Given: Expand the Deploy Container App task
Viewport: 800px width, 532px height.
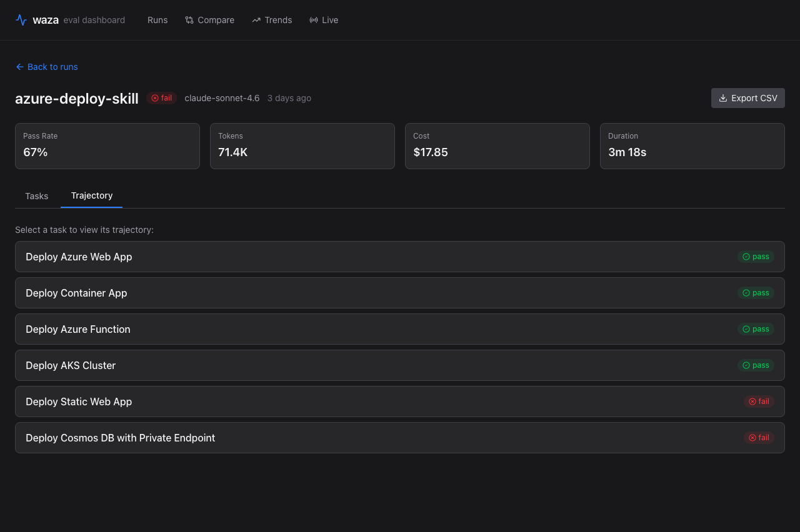Looking at the screenshot, I should click(76, 293).
